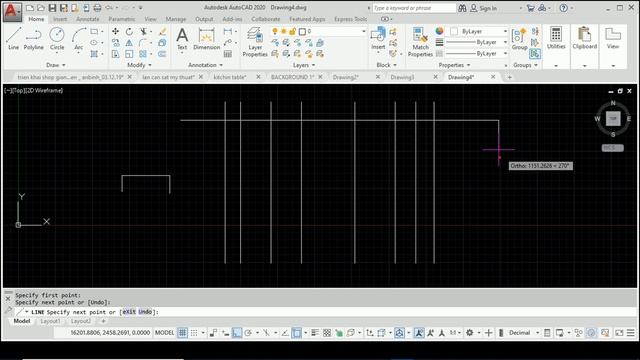
Task: Expand the Annotation panel
Action: click(205, 65)
